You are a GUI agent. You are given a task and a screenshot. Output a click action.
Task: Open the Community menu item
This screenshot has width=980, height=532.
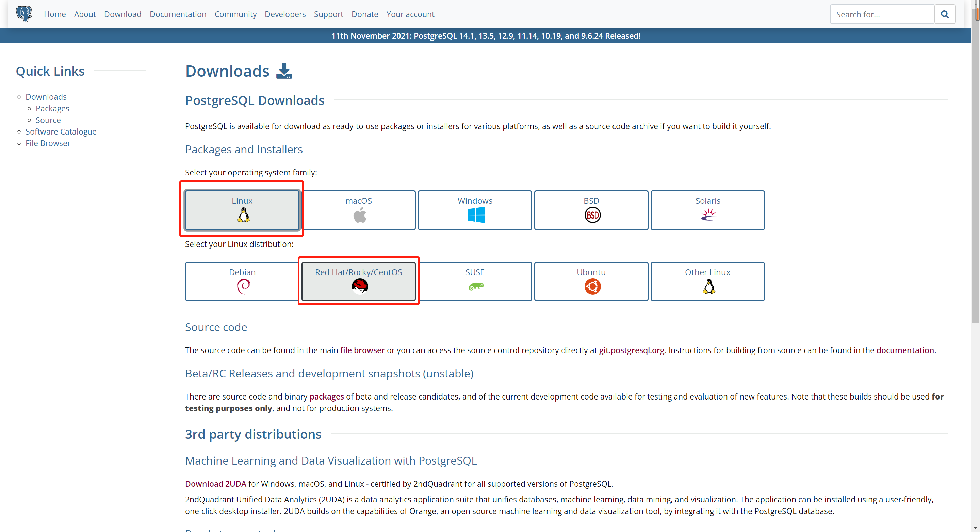pos(235,14)
